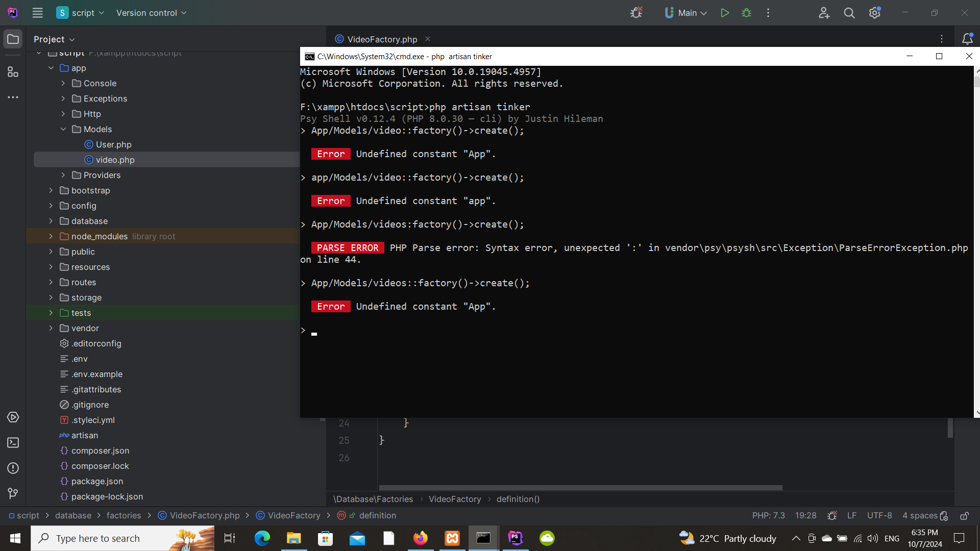Viewport: 980px width, 551px height.
Task: Open Microsoft Edge from the taskbar
Action: click(x=262, y=538)
